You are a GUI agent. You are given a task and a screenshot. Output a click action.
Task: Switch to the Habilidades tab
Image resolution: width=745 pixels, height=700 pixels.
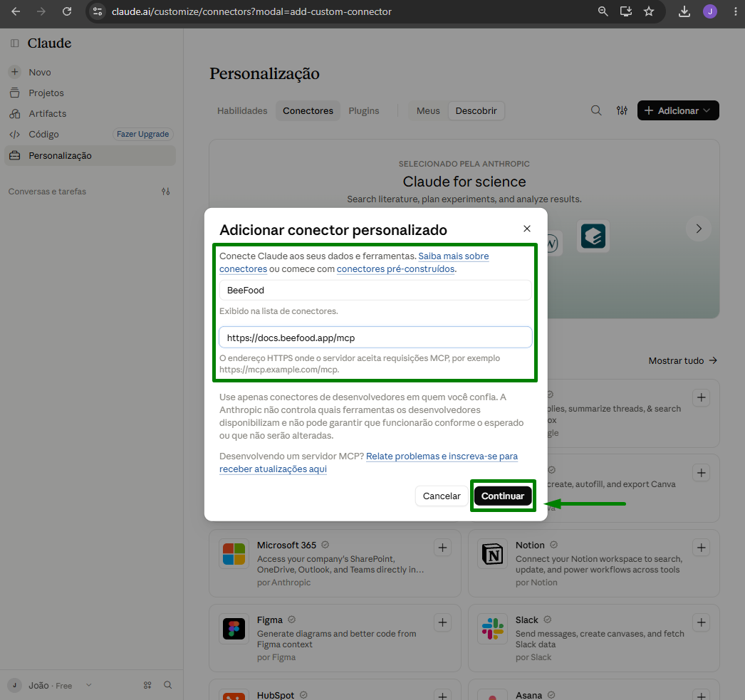click(x=242, y=110)
